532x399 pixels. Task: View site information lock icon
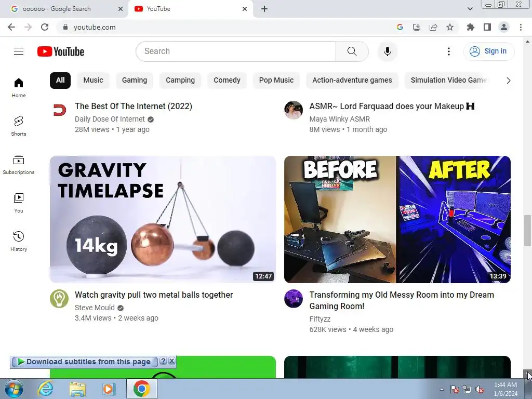point(65,27)
